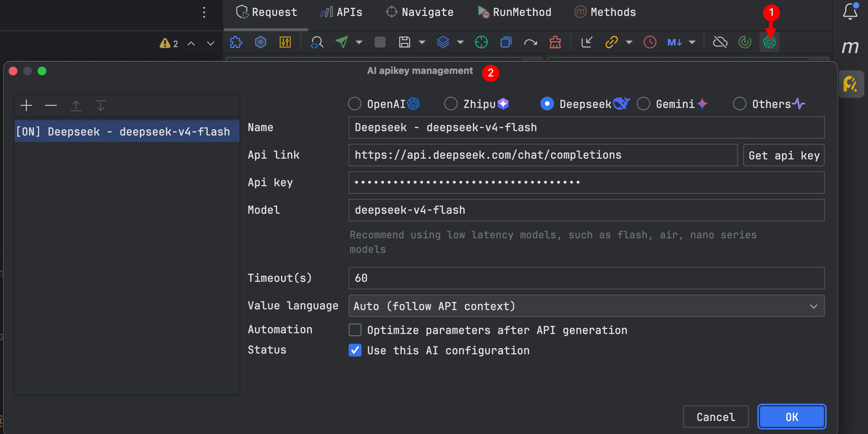Viewport: 868px width, 434px height.
Task: Click into the Name text field
Action: click(586, 128)
